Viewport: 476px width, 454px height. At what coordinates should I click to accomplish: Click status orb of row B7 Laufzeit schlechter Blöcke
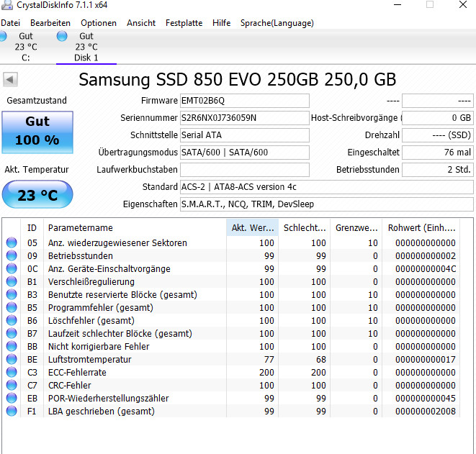(x=12, y=333)
